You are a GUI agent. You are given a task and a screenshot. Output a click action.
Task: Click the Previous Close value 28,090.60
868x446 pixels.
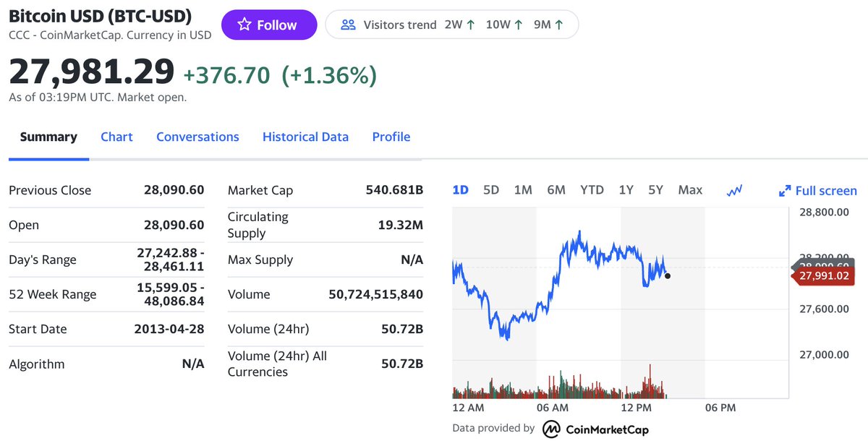coord(174,190)
